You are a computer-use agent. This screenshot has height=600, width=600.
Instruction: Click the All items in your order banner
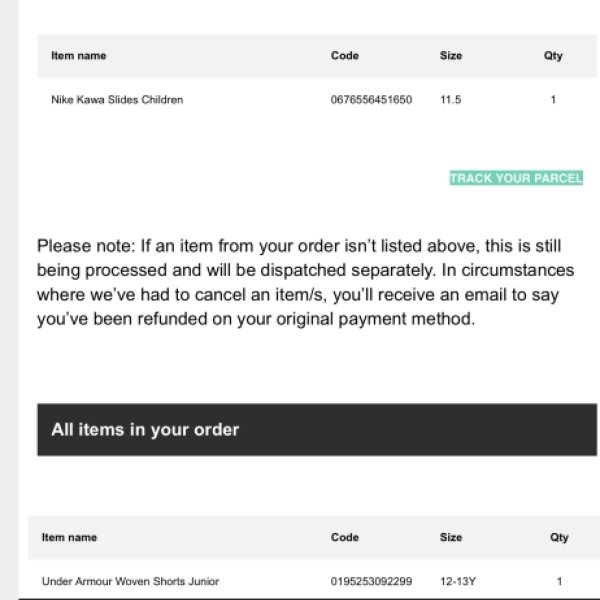tap(317, 429)
